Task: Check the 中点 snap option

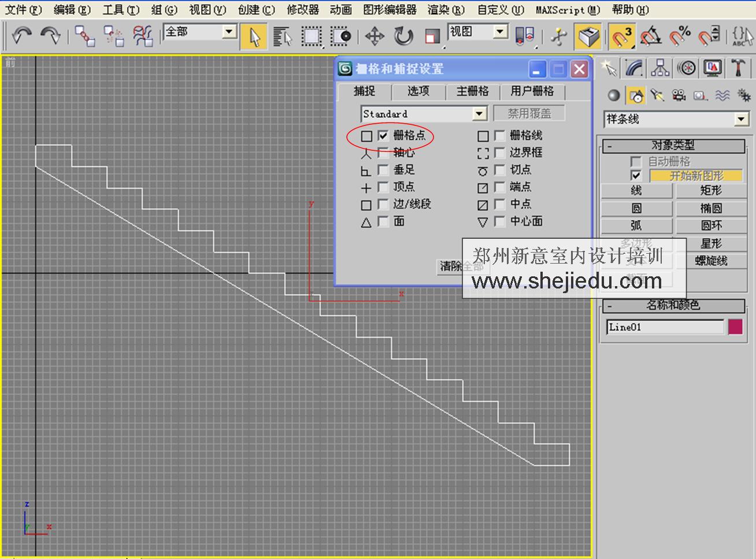Action: tap(500, 204)
